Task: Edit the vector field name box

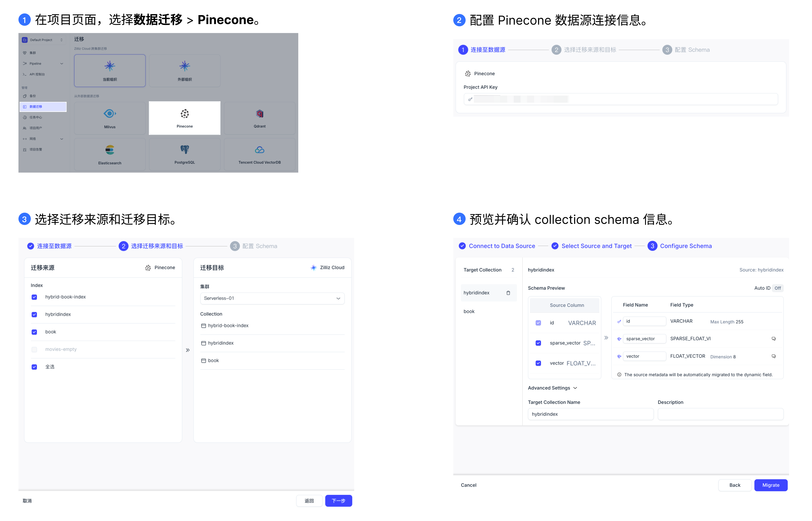Action: point(644,356)
